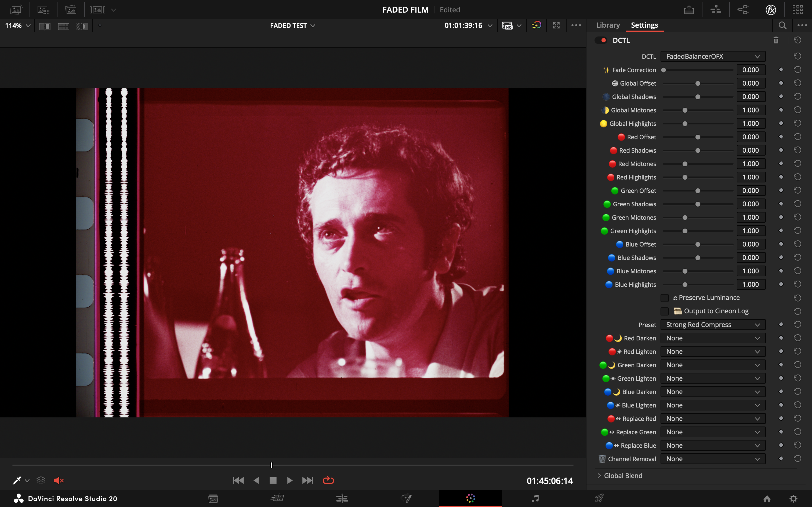
Task: Click the Red Offset value field
Action: click(x=751, y=137)
